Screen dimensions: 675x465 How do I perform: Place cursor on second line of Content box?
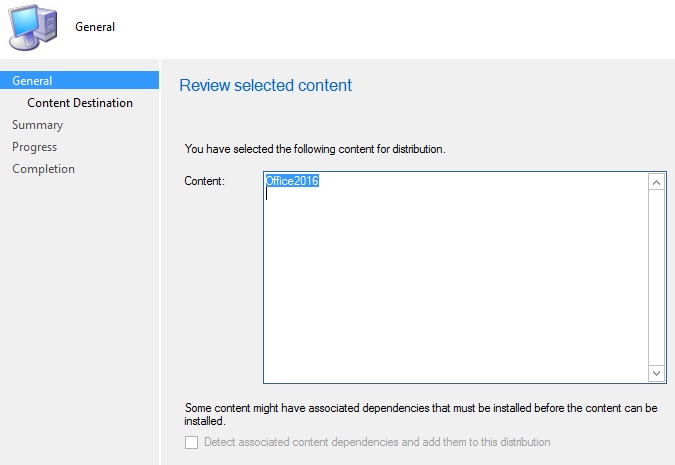click(x=300, y=196)
